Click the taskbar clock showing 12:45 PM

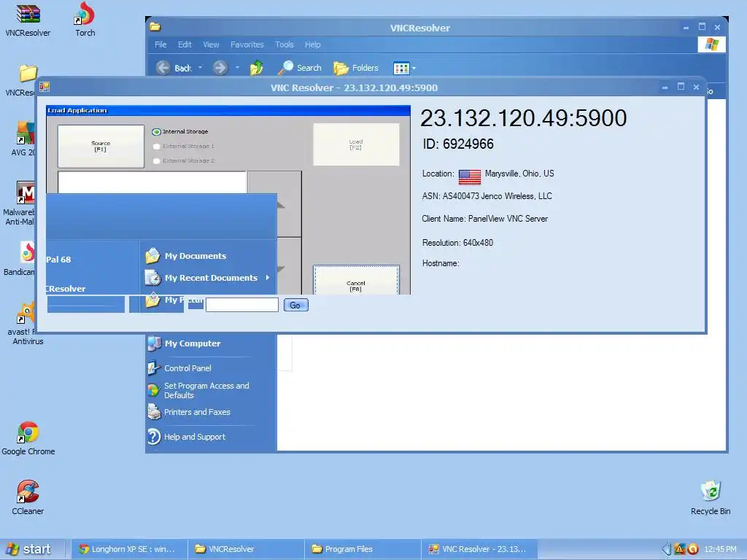[720, 549]
